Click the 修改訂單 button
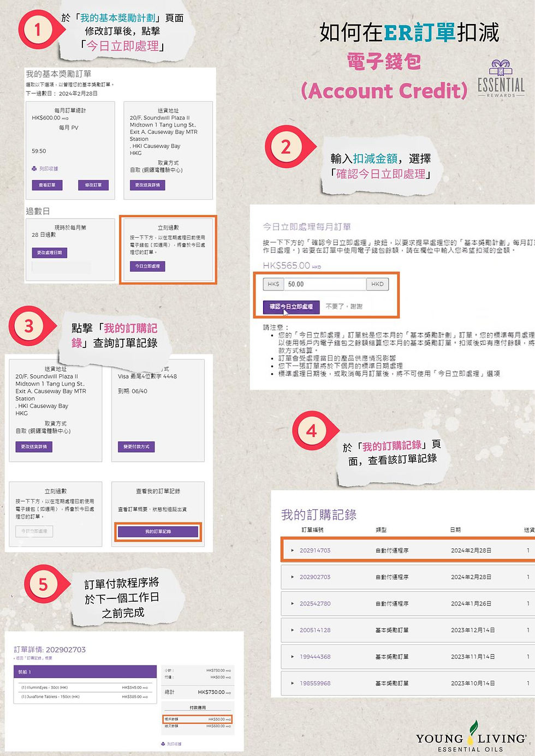The width and height of the screenshot is (535, 756). [x=93, y=185]
